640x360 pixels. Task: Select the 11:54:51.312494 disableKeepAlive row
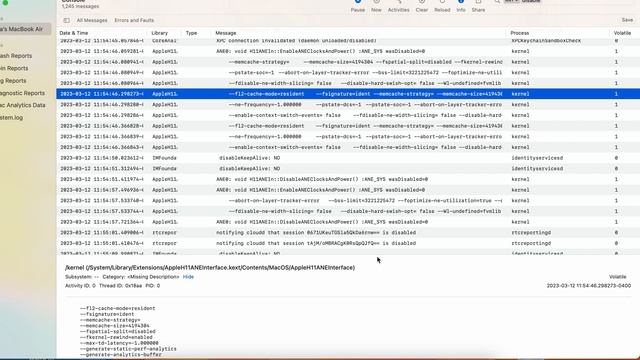348,169
